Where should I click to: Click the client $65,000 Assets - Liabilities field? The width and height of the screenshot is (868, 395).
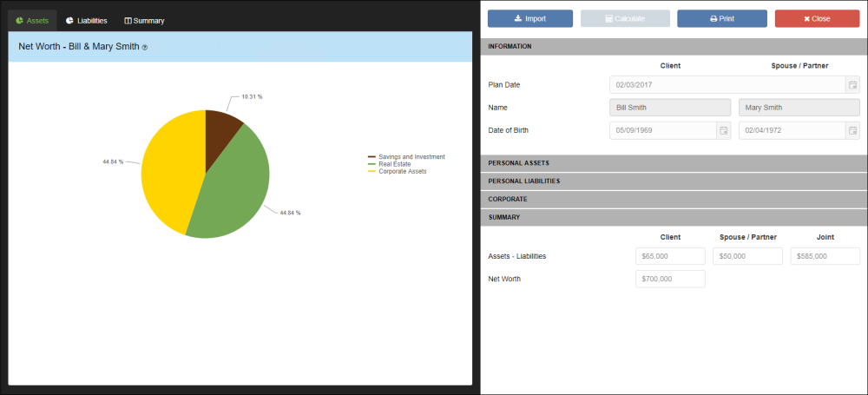(x=670, y=256)
